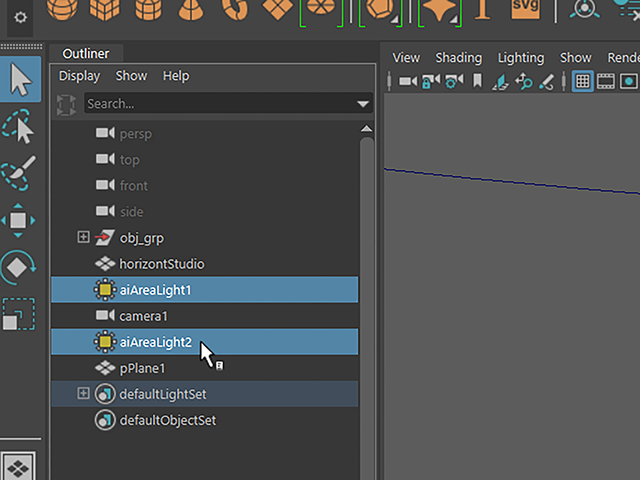The height and width of the screenshot is (480, 640).
Task: Create a polygon cylinder from shelf
Action: [x=148, y=10]
